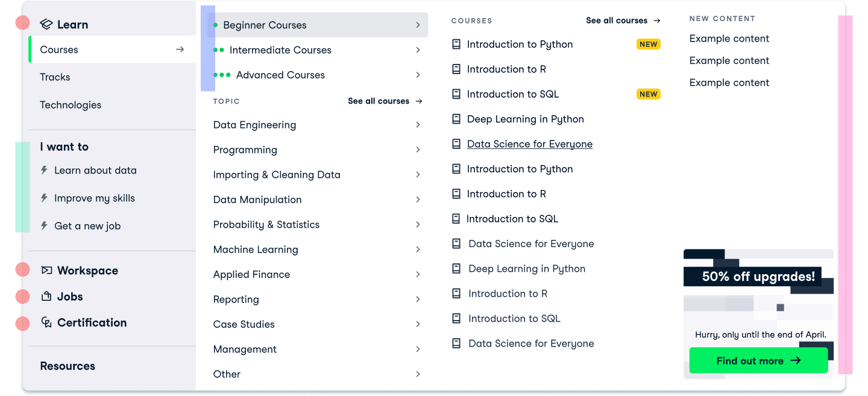The height and width of the screenshot is (396, 868).
Task: Click lightning icon beside Get a new job
Action: [44, 226]
